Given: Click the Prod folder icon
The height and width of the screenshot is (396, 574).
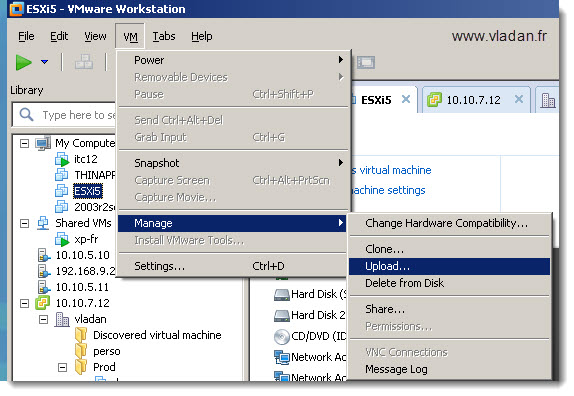Looking at the screenshot, I should tap(81, 367).
